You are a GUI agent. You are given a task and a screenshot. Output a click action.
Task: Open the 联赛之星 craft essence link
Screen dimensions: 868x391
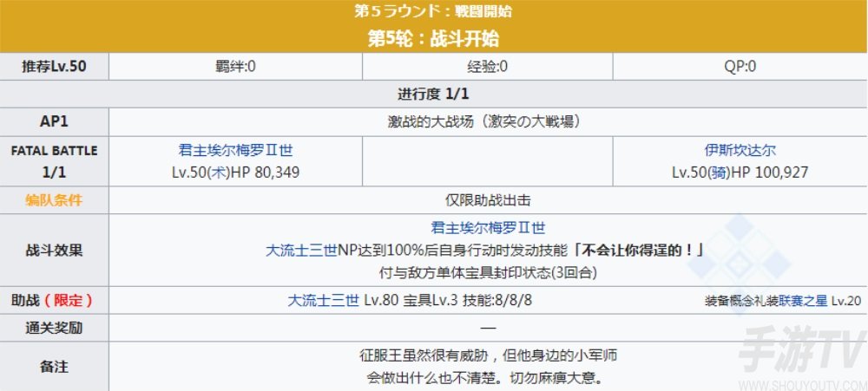point(803,301)
